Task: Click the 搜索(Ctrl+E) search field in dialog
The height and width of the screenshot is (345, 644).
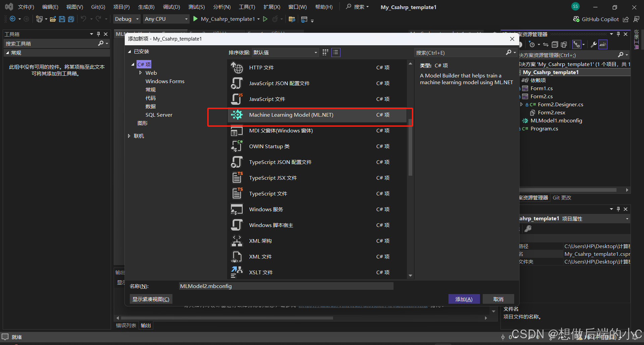Action: [460, 53]
